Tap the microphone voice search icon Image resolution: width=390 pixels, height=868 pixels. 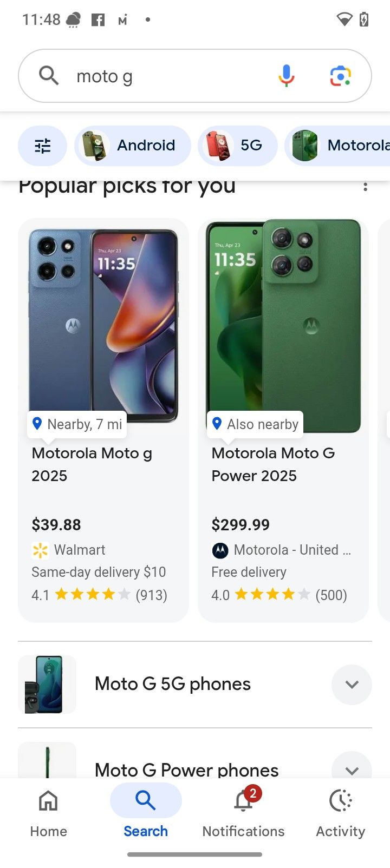click(x=286, y=76)
